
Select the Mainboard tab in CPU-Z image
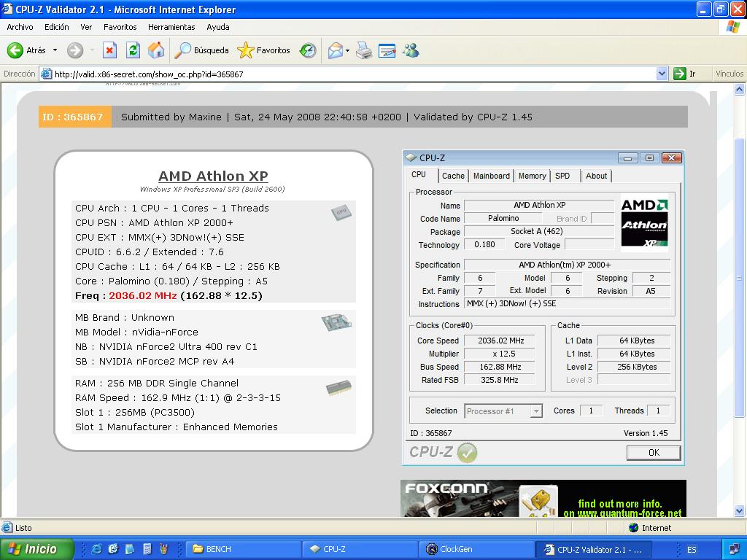tap(491, 176)
